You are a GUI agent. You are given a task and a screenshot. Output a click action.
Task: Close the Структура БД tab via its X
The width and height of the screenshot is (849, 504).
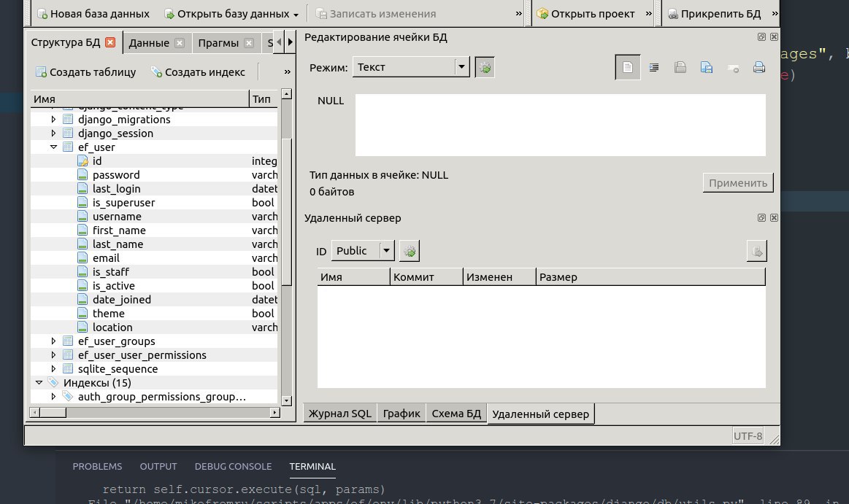pyautogui.click(x=110, y=42)
